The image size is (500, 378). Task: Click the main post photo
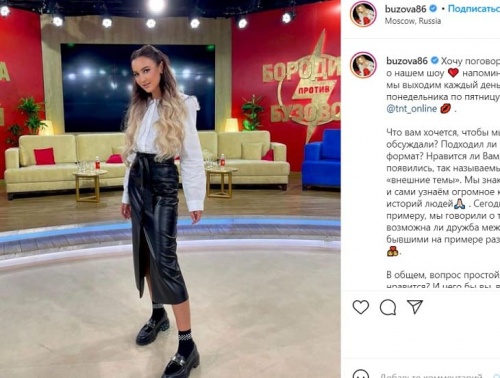170,189
